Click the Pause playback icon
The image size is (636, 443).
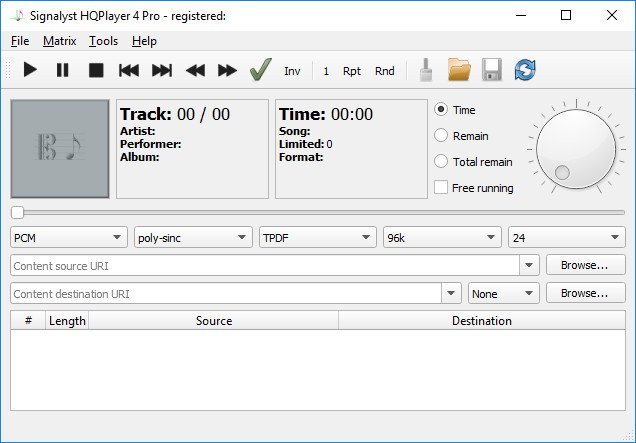(x=62, y=70)
